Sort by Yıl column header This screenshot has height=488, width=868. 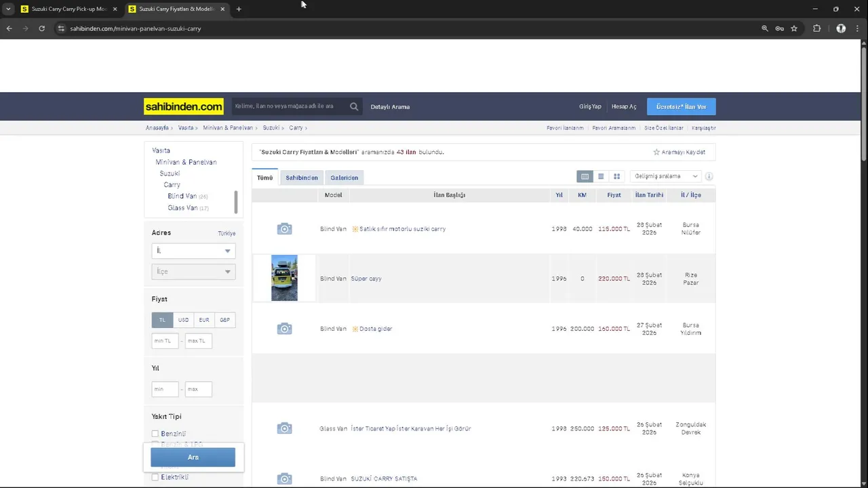[x=559, y=195]
